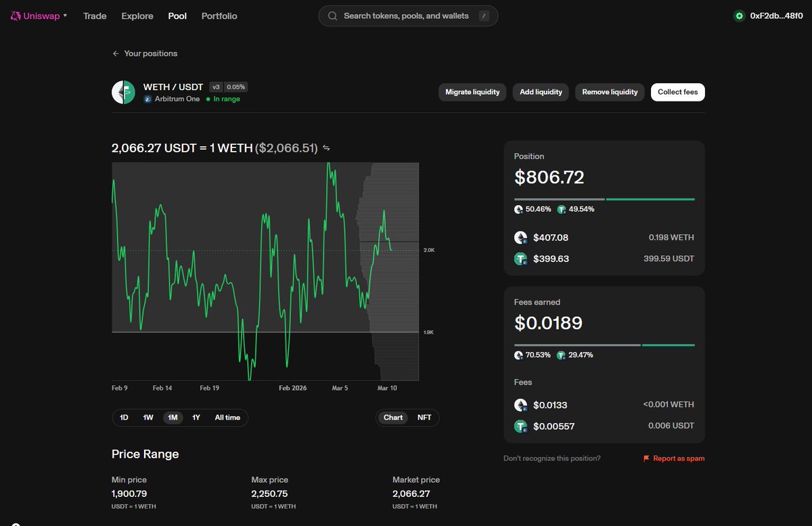Click the Position allocation progress bar
Screen dimensions: 812x526
(x=604, y=199)
